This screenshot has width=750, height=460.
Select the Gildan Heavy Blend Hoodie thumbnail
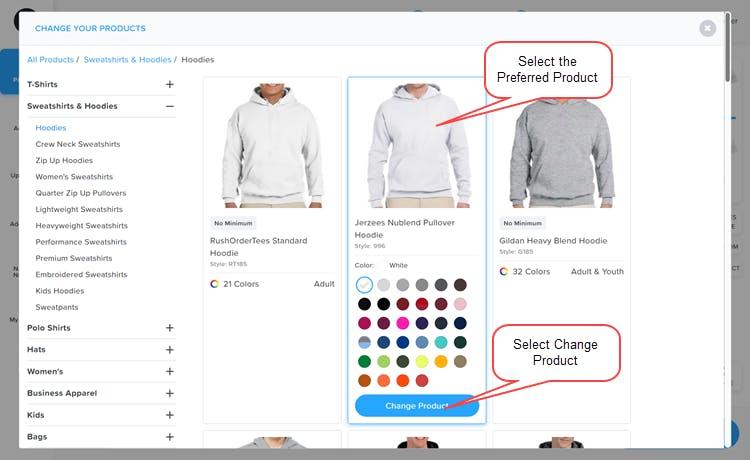click(562, 146)
